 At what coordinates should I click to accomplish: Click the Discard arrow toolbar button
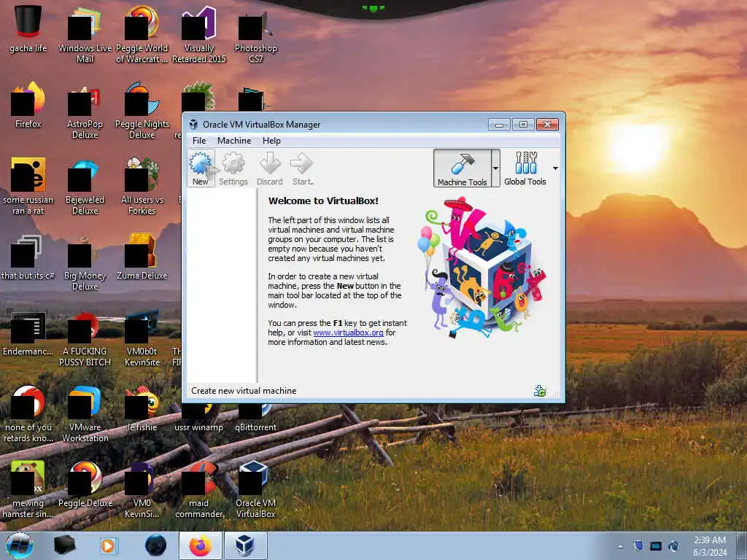[x=270, y=168]
